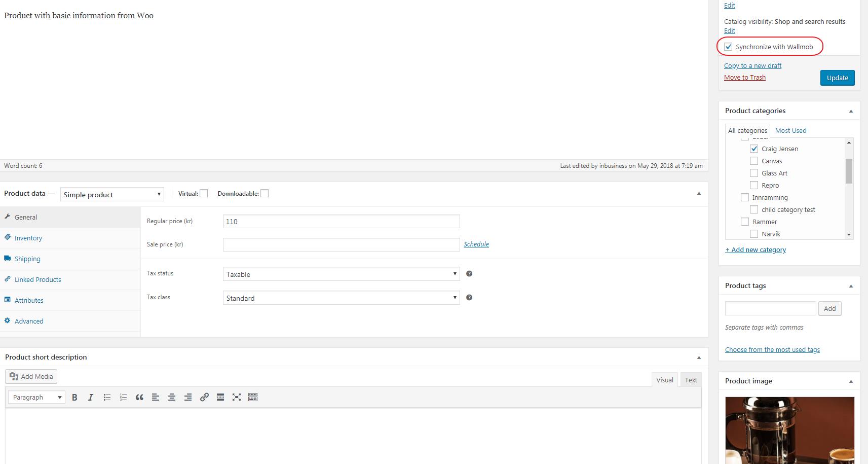Open the Advanced product data tab
The width and height of the screenshot is (868, 464).
click(x=70, y=321)
